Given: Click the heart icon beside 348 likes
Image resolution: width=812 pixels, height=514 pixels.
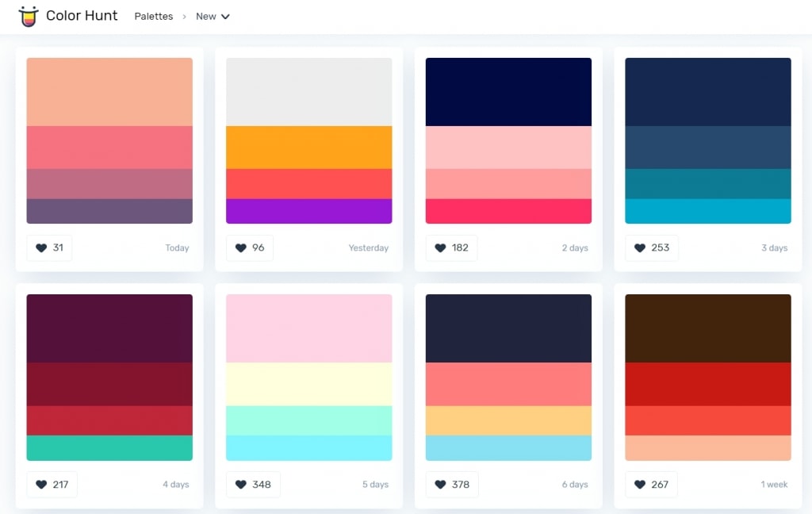Looking at the screenshot, I should point(241,484).
